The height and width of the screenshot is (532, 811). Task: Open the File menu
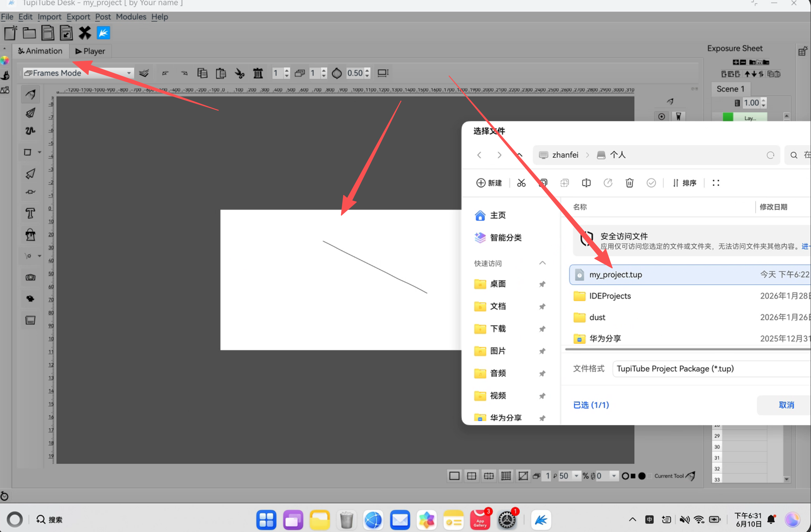[x=7, y=17]
